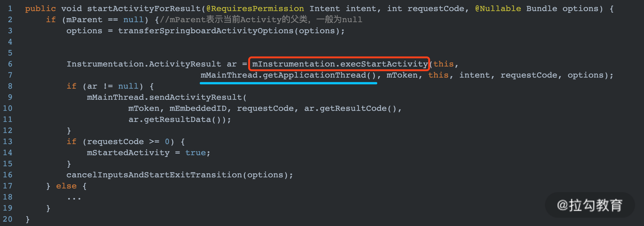Click the transferSpringboardActivityOptions call
The image size is (644, 226).
pos(206,31)
